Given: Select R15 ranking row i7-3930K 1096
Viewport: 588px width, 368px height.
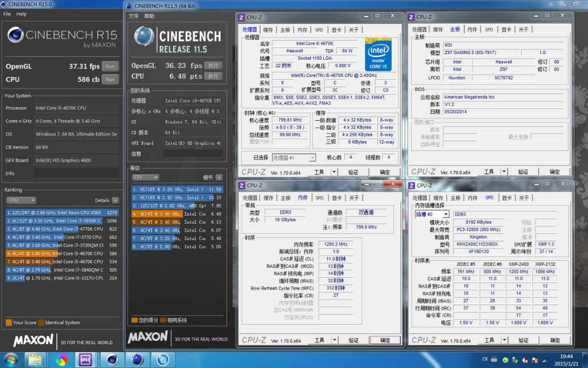Looking at the screenshot, I should 62,221.
